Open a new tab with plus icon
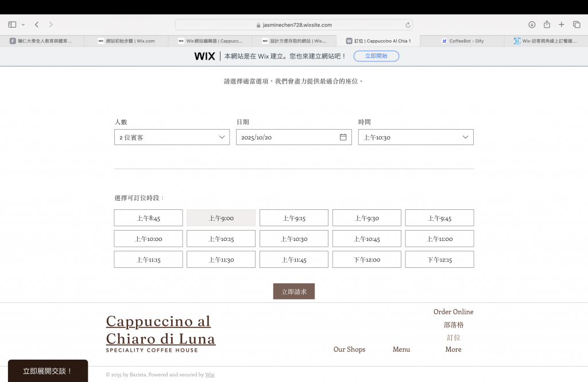 pyautogui.click(x=562, y=25)
